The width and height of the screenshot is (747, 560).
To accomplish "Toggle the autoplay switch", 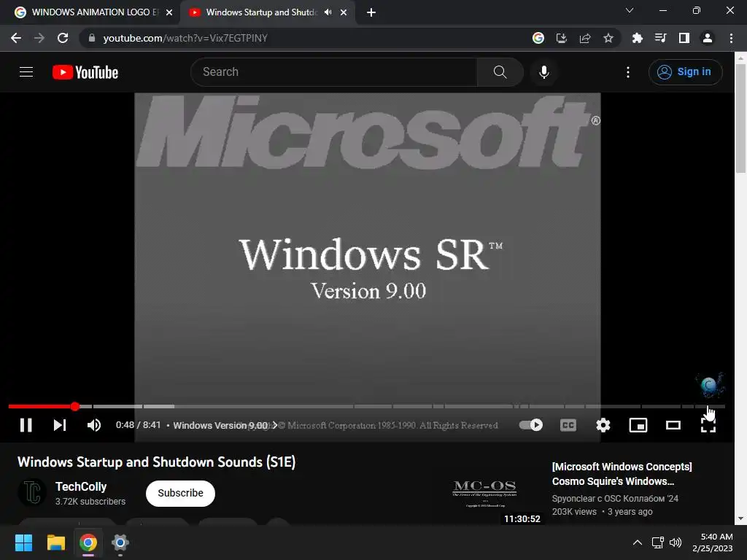I will click(531, 425).
